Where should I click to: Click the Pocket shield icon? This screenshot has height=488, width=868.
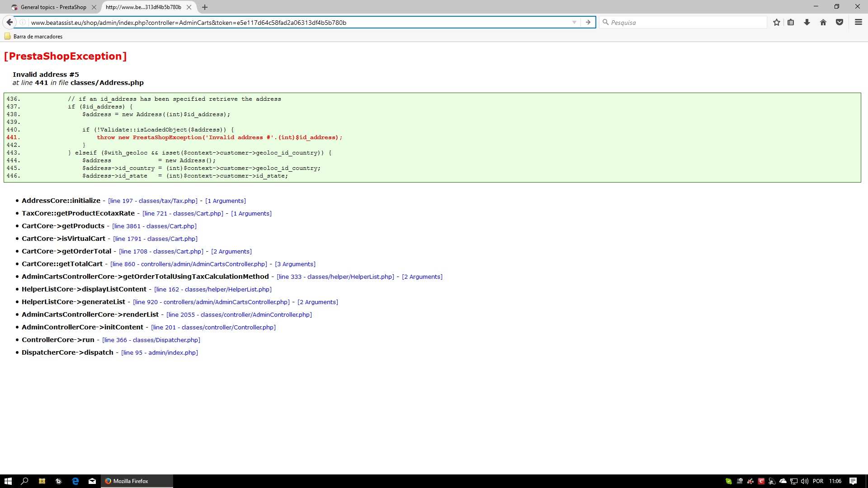840,22
